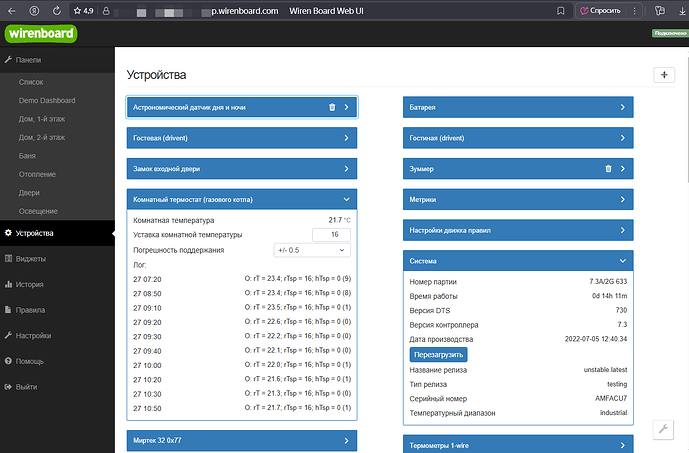Click the browser extensions icon
This screenshot has height=453, width=689.
coord(660,11)
